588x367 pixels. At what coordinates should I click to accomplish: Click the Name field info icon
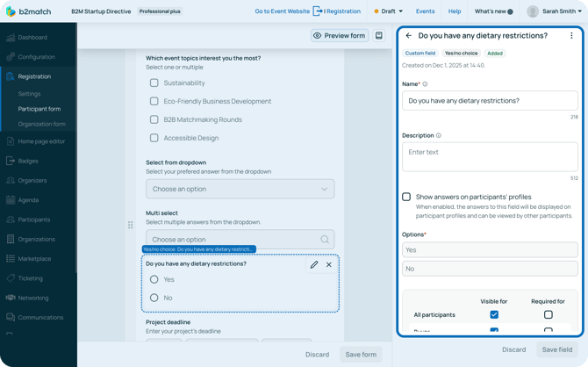(x=426, y=84)
